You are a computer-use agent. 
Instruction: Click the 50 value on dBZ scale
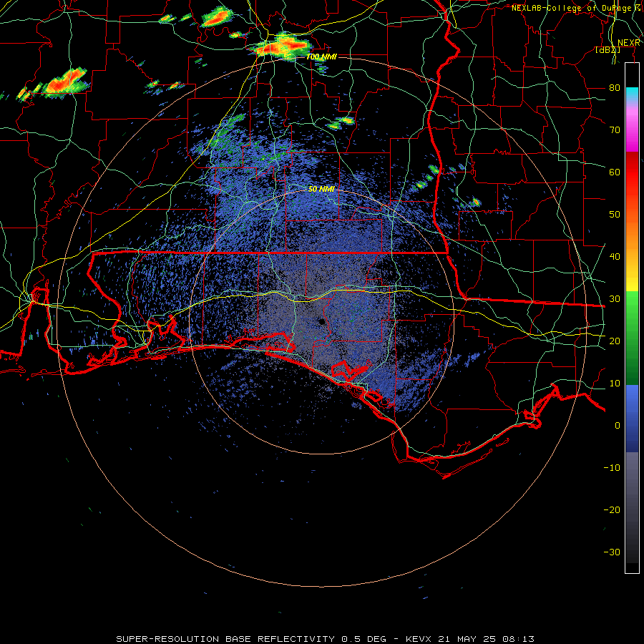click(615, 215)
